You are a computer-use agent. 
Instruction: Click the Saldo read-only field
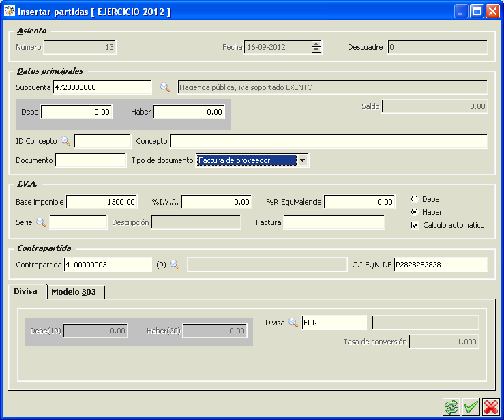(435, 106)
